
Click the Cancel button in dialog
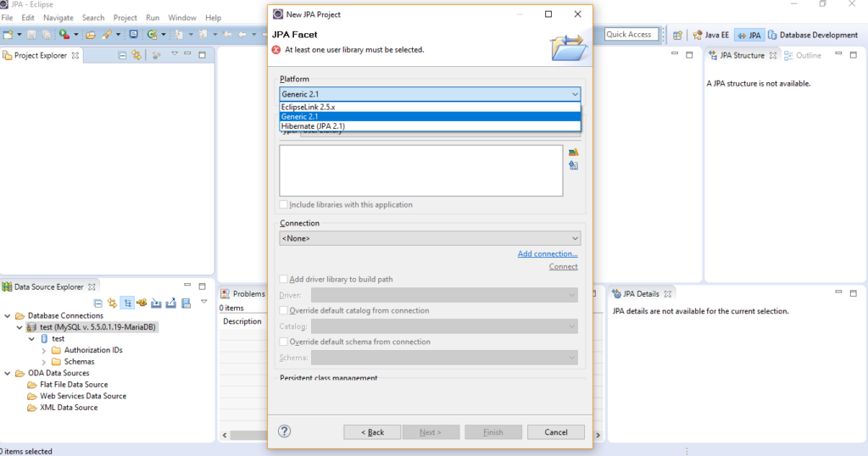point(555,432)
